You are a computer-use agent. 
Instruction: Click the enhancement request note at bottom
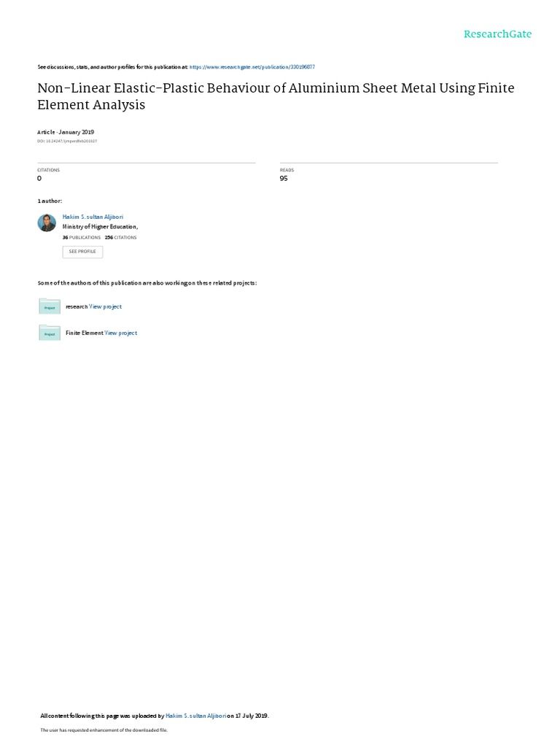pos(104,729)
